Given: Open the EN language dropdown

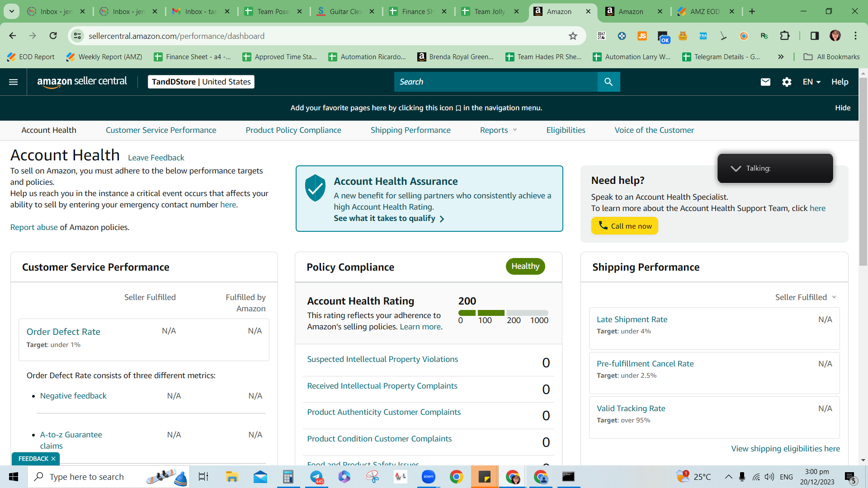Looking at the screenshot, I should [811, 82].
